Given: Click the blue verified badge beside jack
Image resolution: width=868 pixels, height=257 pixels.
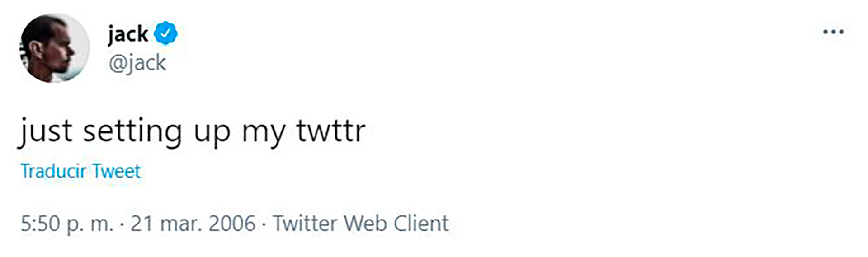Looking at the screenshot, I should [x=165, y=33].
